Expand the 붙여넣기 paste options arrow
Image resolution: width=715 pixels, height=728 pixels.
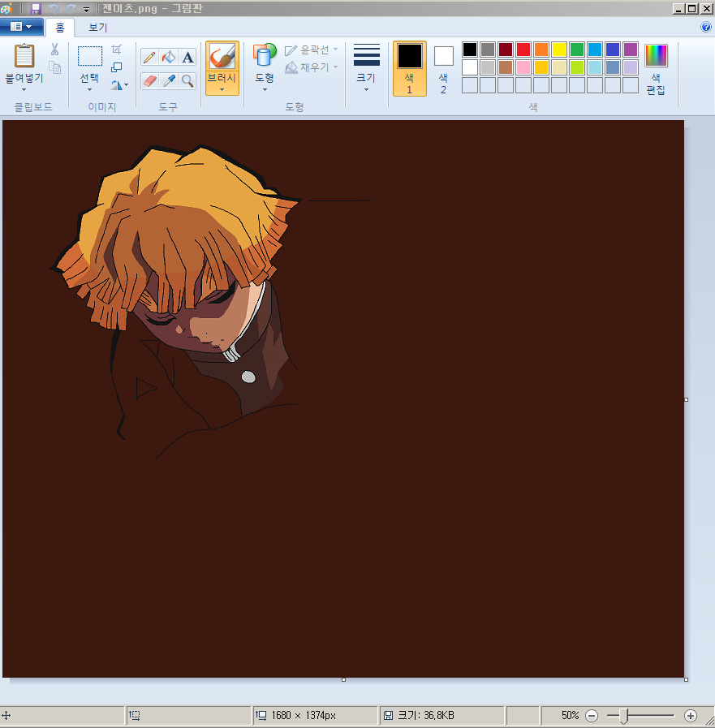pos(24,89)
